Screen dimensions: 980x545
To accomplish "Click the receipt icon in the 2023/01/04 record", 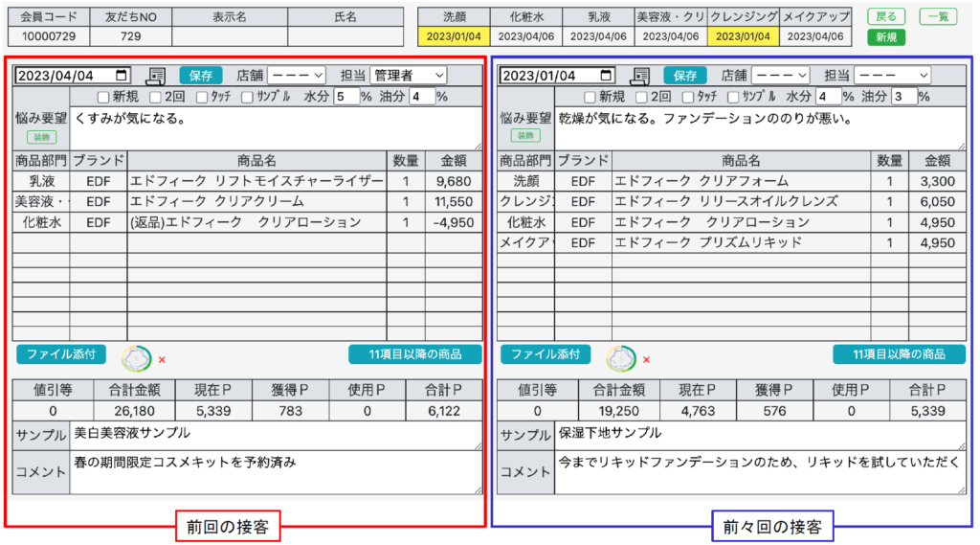I will point(640,76).
